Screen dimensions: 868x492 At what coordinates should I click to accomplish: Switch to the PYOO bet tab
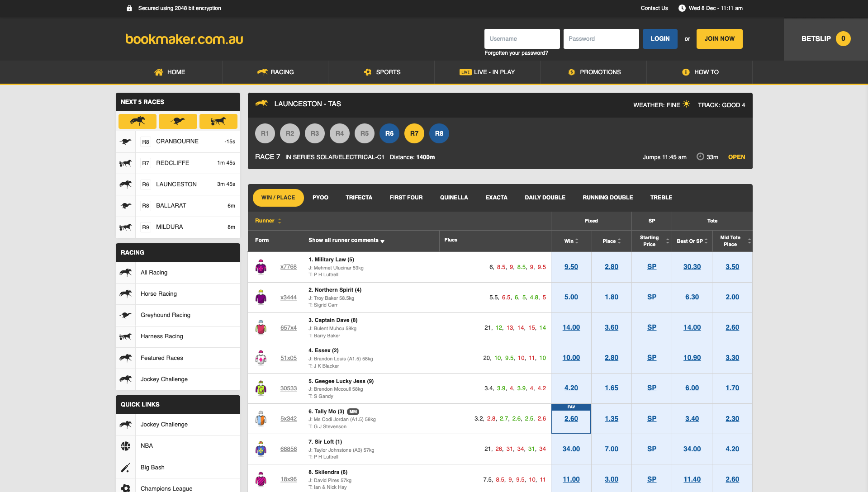click(x=320, y=198)
